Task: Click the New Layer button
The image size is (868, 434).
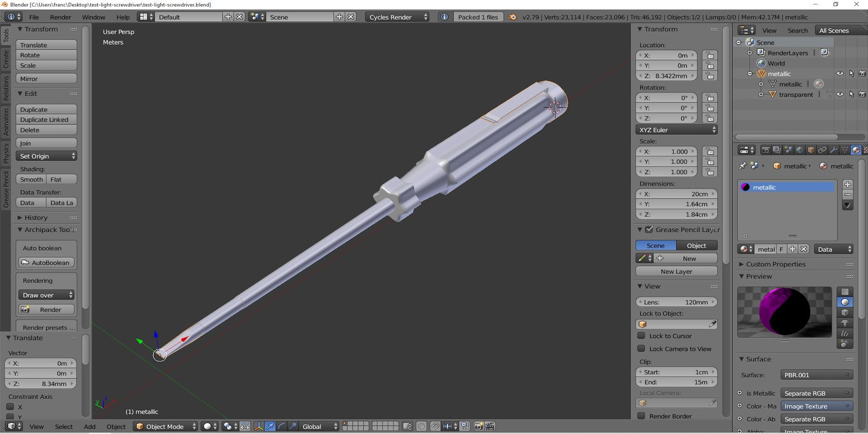Action: point(676,271)
